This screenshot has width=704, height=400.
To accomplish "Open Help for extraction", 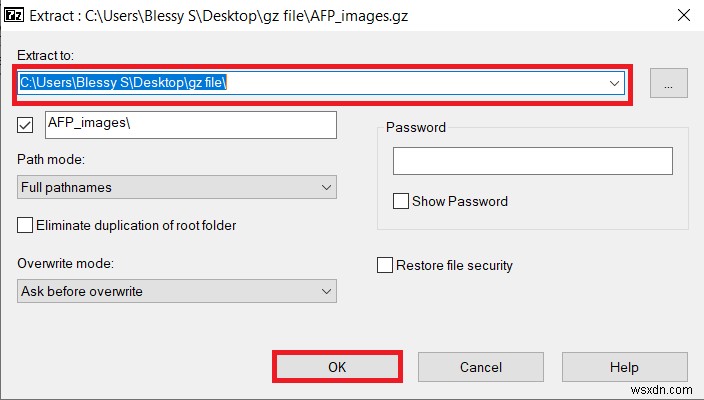I will point(624,367).
